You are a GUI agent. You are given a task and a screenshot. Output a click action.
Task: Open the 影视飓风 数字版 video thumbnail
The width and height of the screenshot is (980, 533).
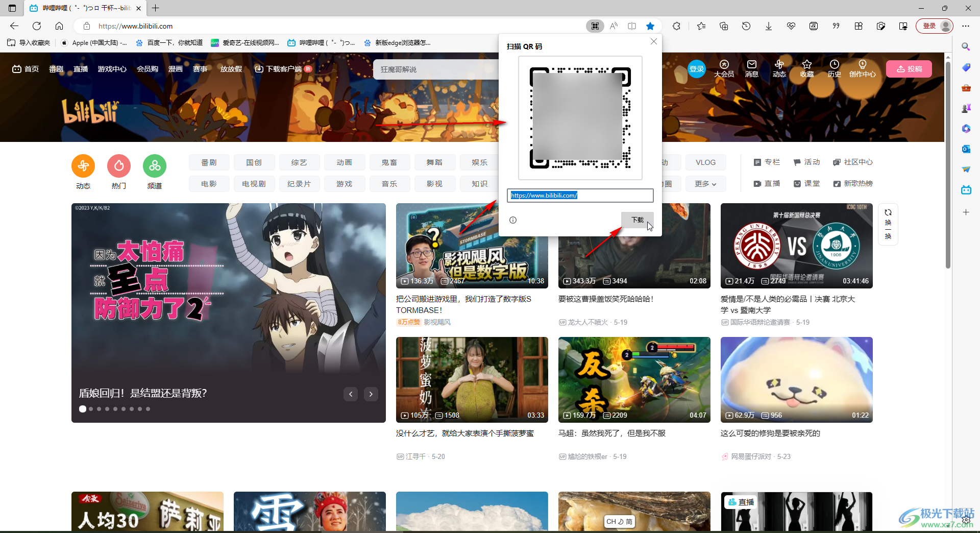472,246
